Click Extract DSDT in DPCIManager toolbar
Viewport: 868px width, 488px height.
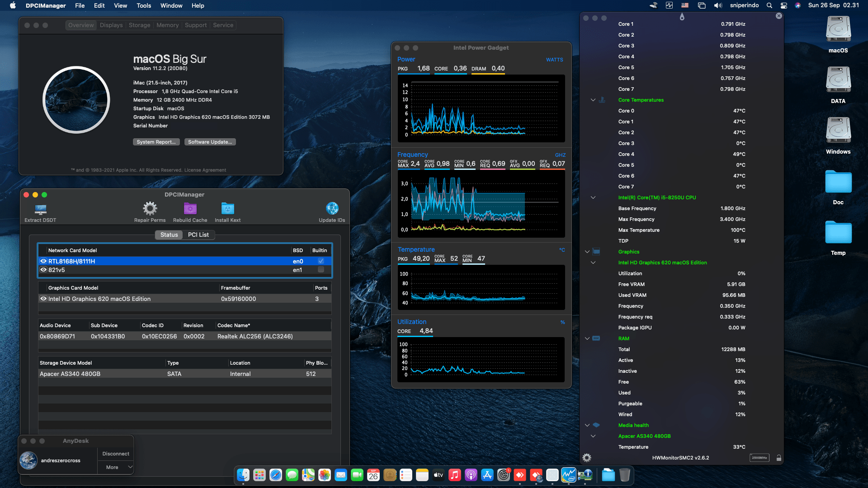[40, 212]
